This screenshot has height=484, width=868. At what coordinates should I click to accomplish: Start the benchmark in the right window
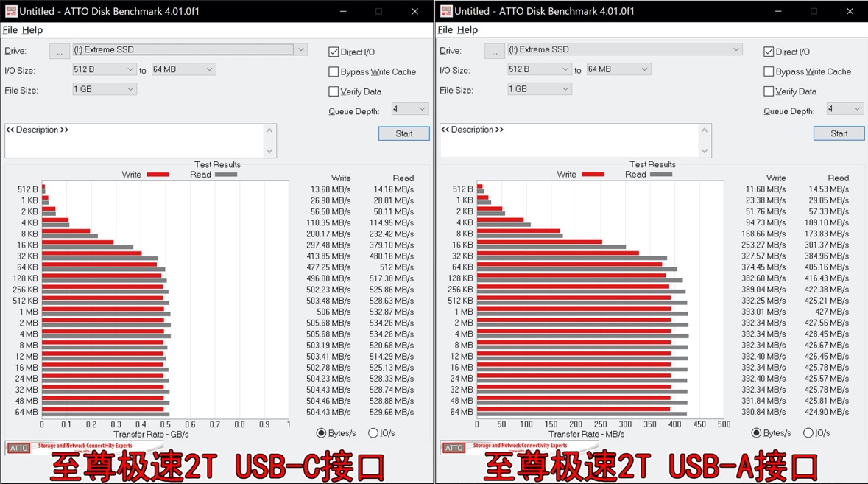(x=839, y=133)
